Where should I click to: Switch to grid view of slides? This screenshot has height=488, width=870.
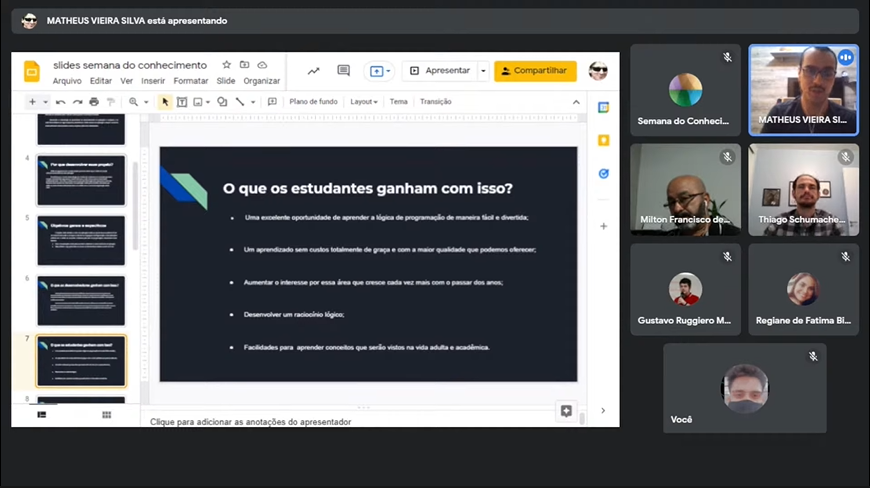106,415
